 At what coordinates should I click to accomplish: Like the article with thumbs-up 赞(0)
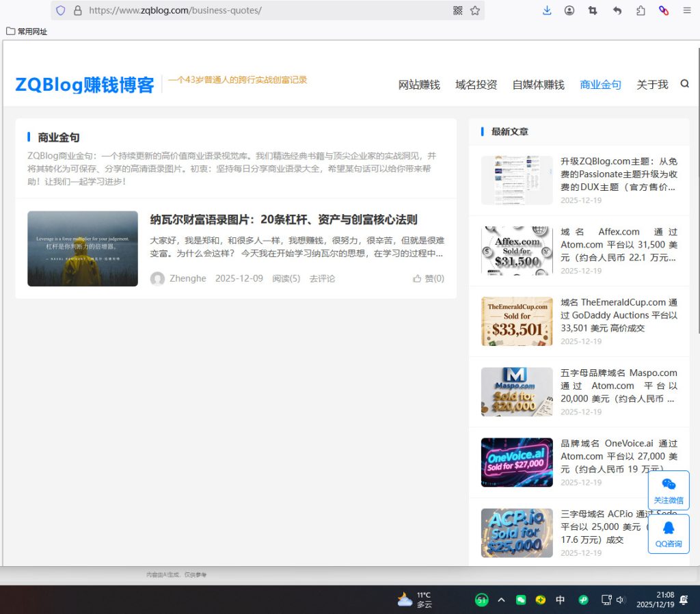pos(428,279)
